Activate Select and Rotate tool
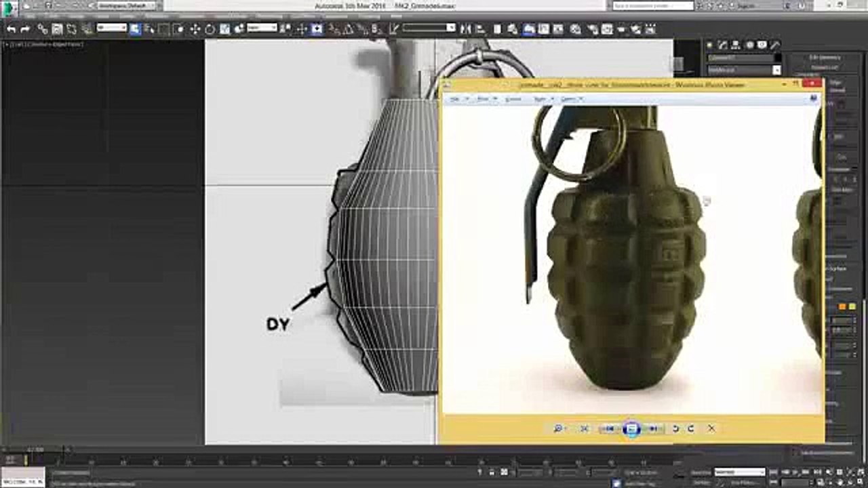 pos(210,29)
